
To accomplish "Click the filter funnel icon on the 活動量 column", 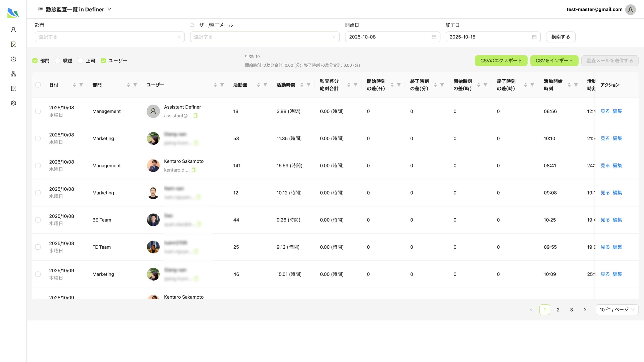I will pos(265,85).
